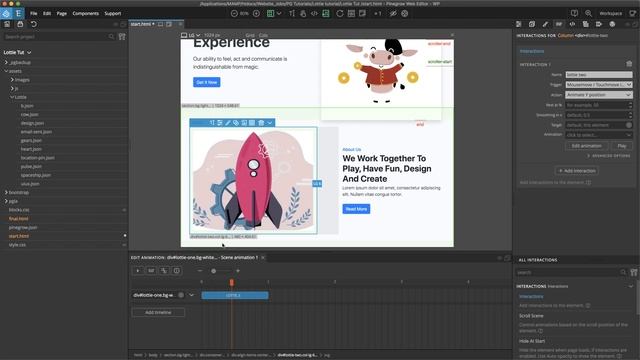Viewport: 640px width, 360px height.
Task: Open the Page menu
Action: [62, 13]
